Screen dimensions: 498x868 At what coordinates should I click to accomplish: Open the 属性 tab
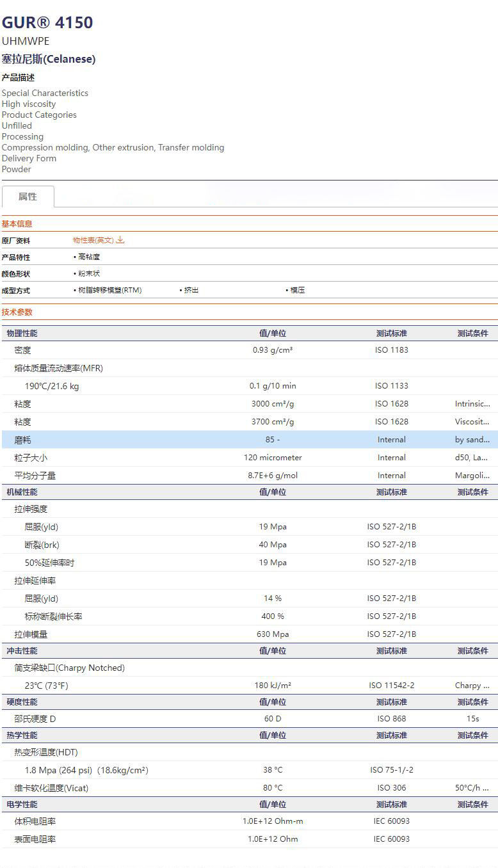[28, 197]
